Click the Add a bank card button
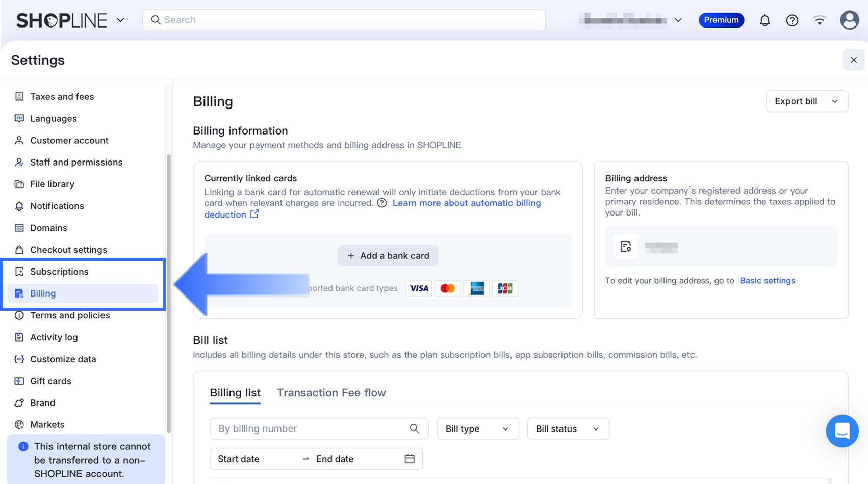This screenshot has height=484, width=868. click(388, 256)
